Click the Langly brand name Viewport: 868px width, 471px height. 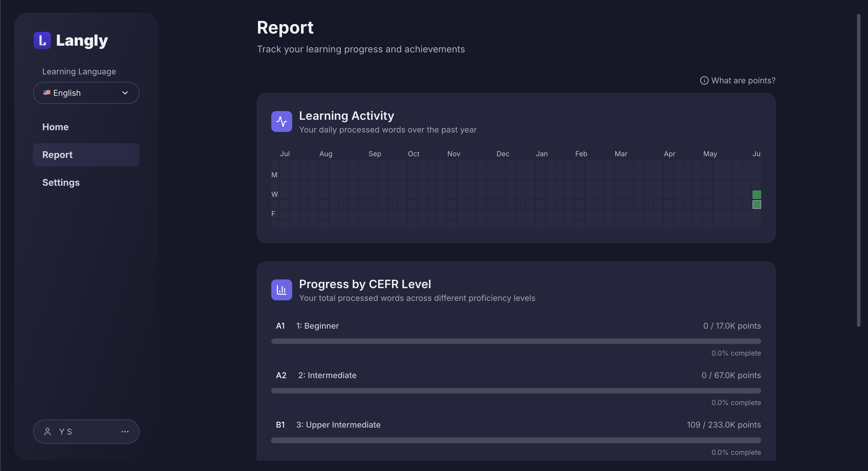pos(82,41)
